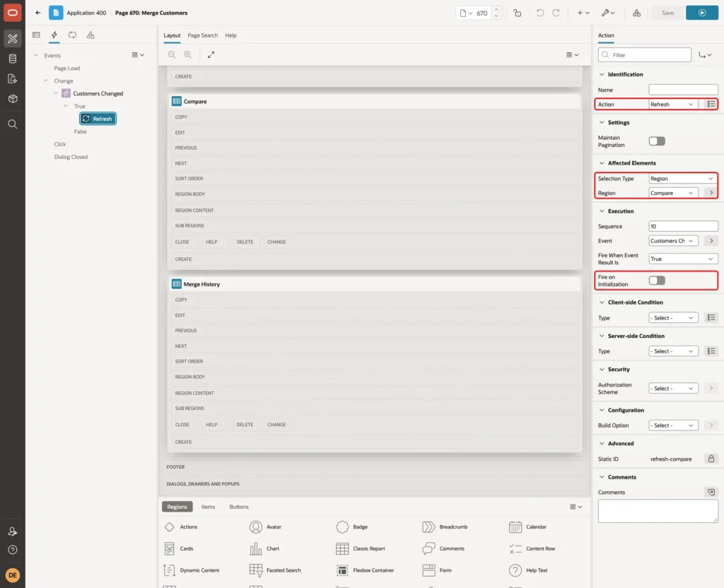Screen dimensions: 724x588
Task: Open the Create plus menu
Action: (583, 13)
